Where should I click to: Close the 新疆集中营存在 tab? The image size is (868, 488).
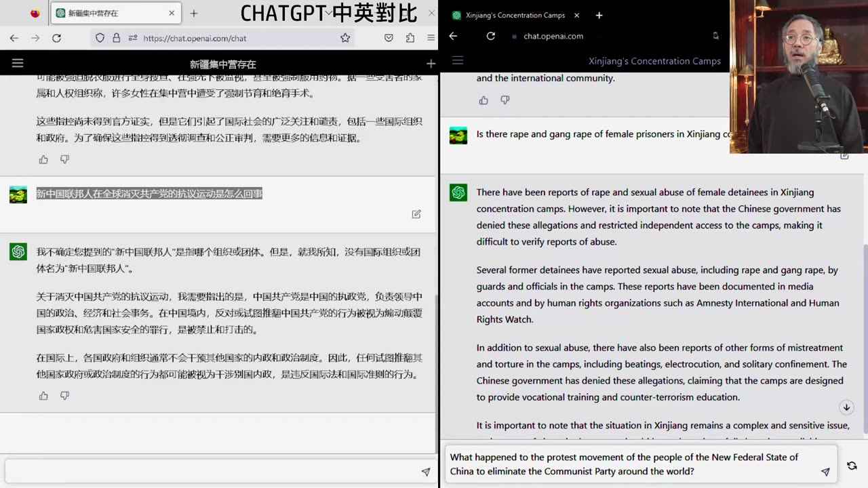tap(172, 13)
